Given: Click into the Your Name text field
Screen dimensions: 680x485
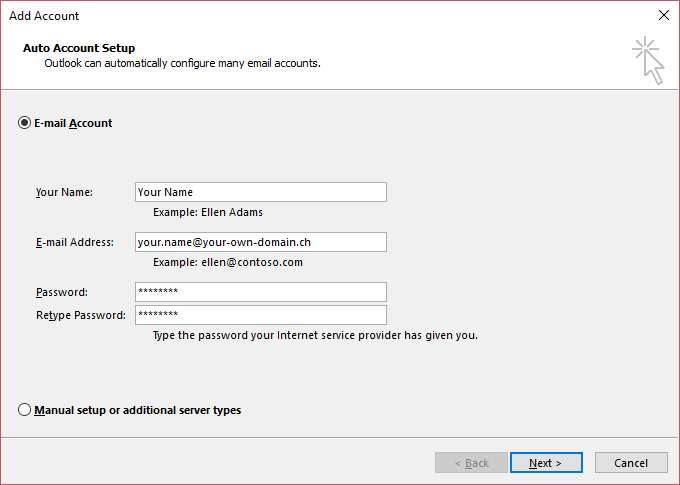Looking at the screenshot, I should (x=261, y=192).
